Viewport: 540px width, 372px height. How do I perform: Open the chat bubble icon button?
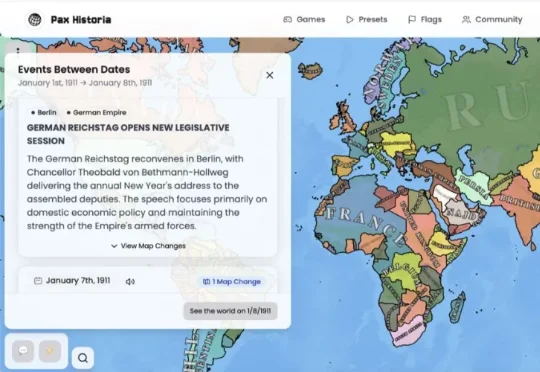click(23, 351)
